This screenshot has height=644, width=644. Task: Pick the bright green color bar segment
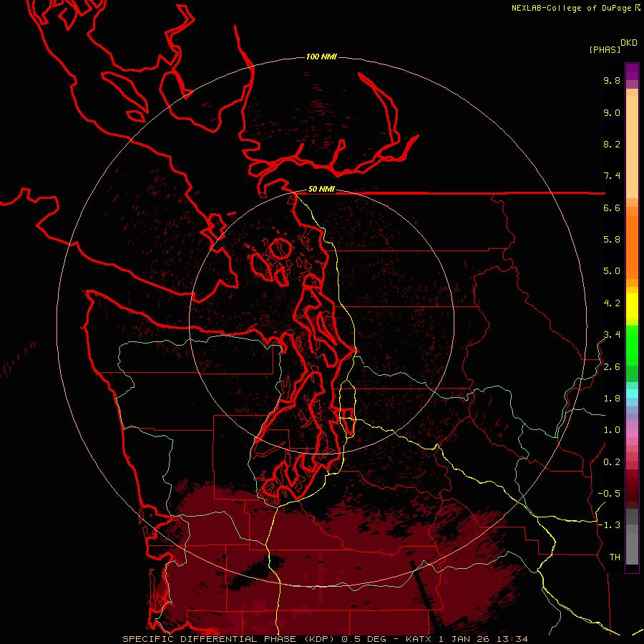[x=632, y=345]
